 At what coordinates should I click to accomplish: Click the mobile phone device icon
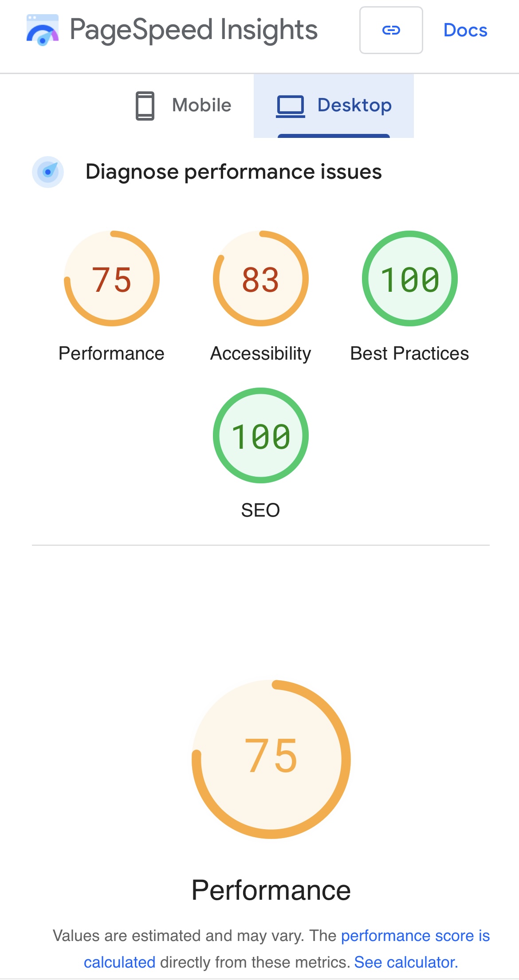point(145,106)
